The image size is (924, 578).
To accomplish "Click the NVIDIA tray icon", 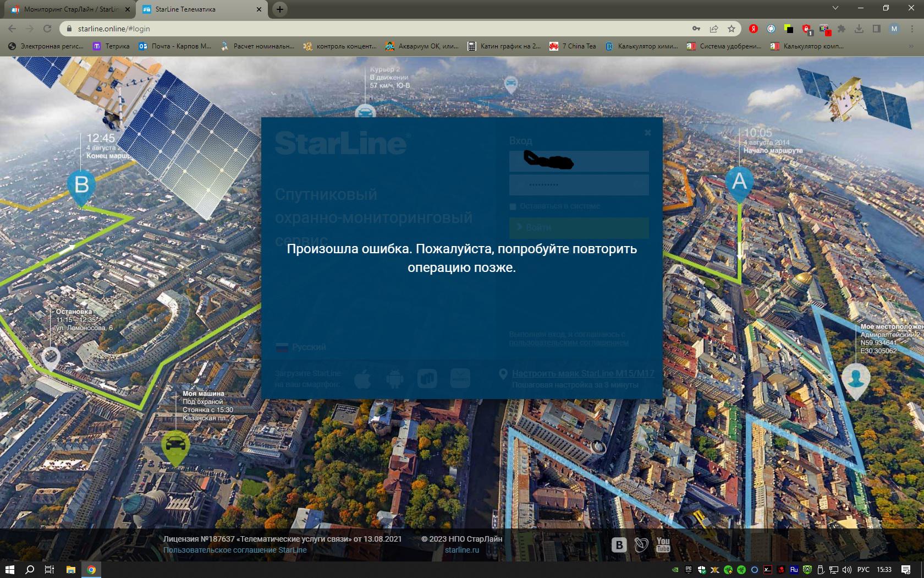I will click(x=675, y=570).
